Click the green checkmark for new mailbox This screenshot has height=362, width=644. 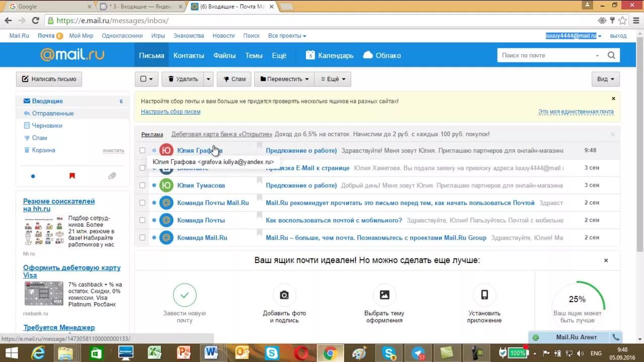(x=185, y=295)
